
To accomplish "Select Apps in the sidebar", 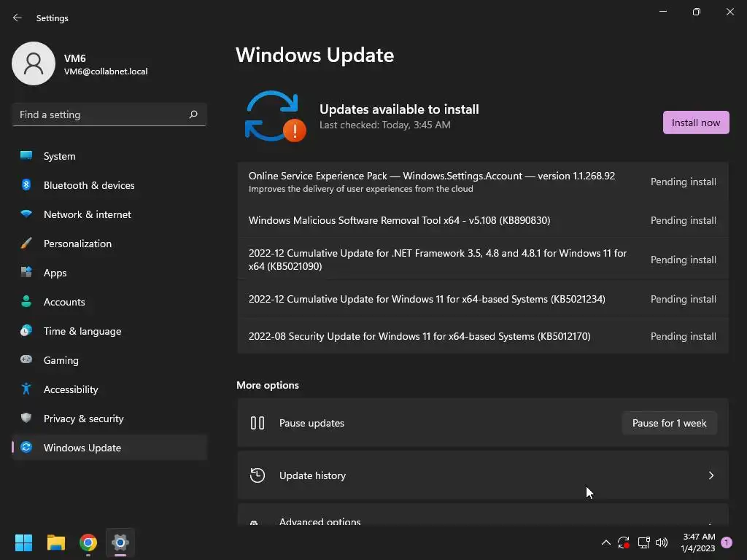I will [109, 273].
